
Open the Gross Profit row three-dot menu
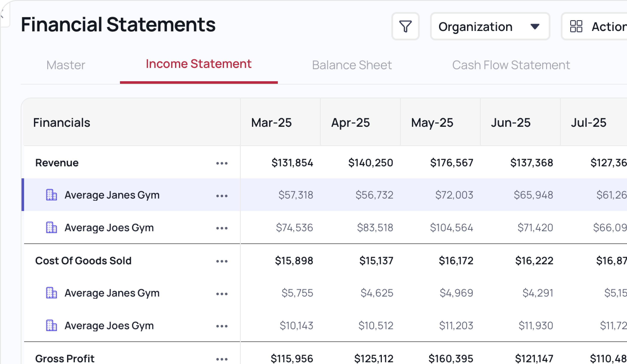tap(222, 359)
